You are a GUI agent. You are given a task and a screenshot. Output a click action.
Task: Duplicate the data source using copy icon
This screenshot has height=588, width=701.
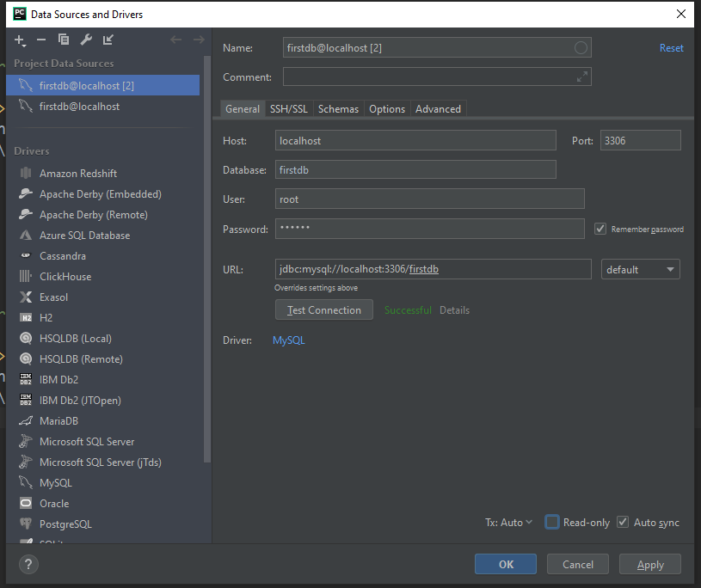(x=64, y=40)
